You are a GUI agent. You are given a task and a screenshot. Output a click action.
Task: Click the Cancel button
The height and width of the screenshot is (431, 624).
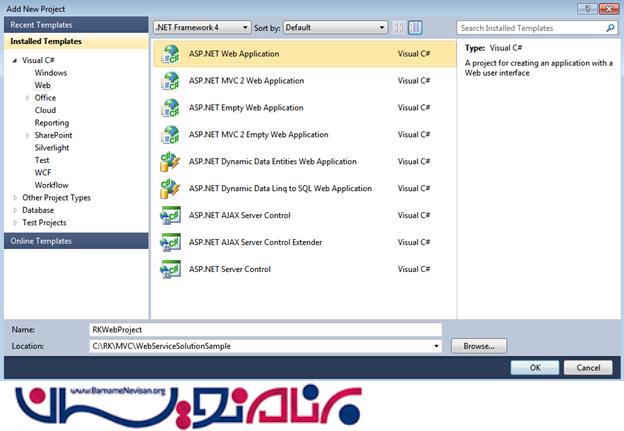tap(588, 368)
